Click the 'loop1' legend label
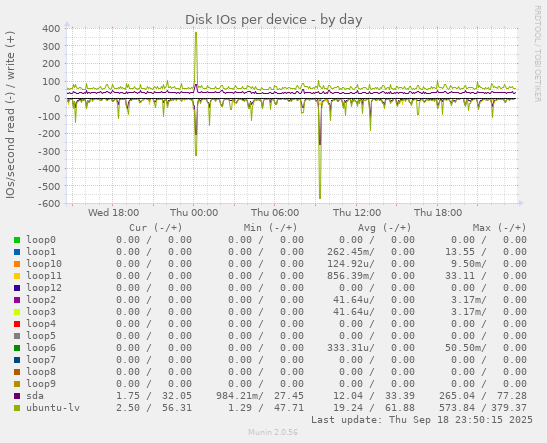This screenshot has height=443, width=547. (x=41, y=251)
